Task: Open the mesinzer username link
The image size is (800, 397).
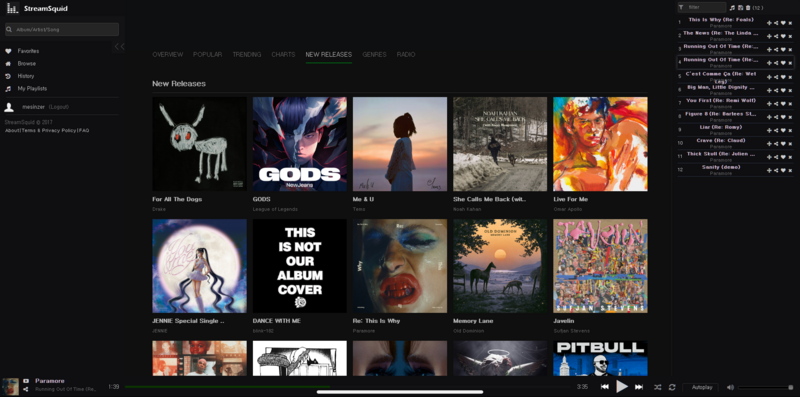Action: click(33, 107)
